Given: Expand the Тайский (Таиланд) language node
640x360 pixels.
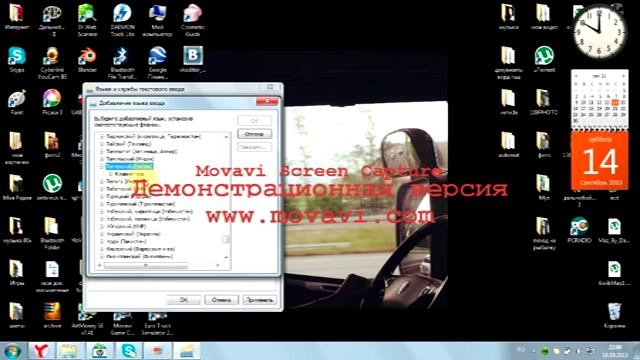Looking at the screenshot, I should [x=101, y=144].
